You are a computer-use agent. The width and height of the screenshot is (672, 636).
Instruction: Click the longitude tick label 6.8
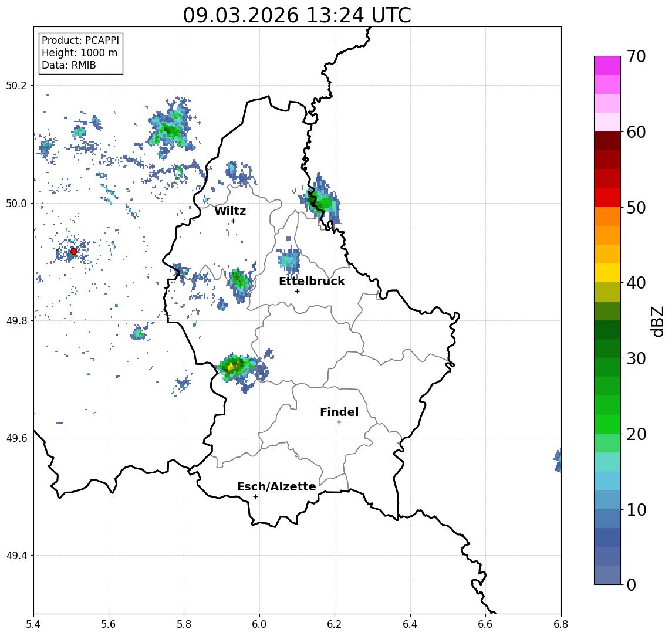pos(561,624)
